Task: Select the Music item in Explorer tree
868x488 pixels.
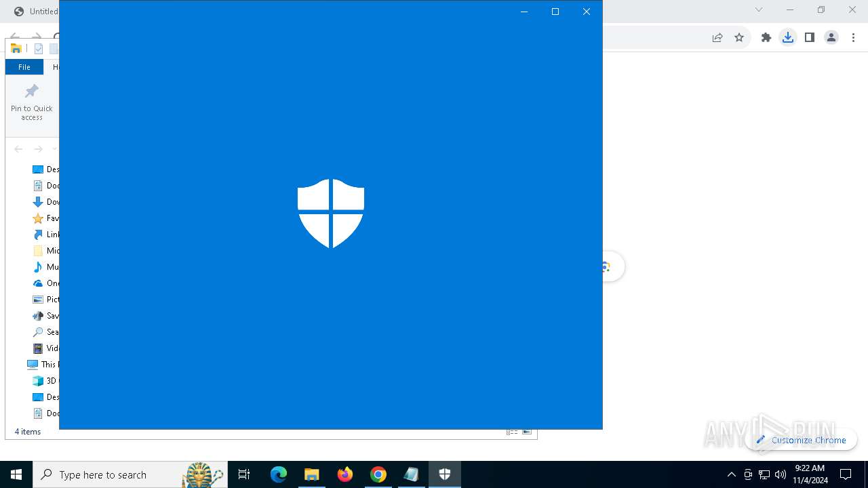Action: [x=45, y=267]
